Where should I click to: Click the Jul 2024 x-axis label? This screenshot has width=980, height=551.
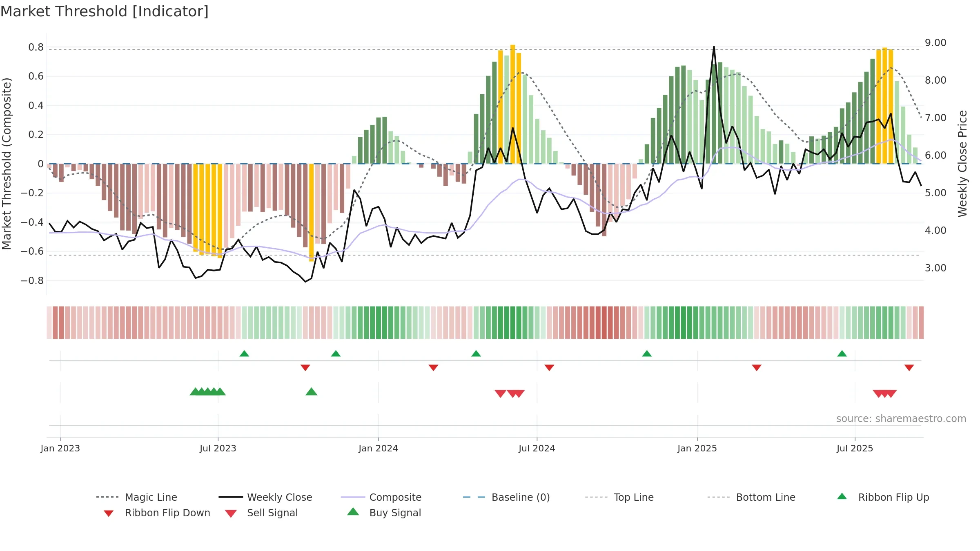point(537,449)
